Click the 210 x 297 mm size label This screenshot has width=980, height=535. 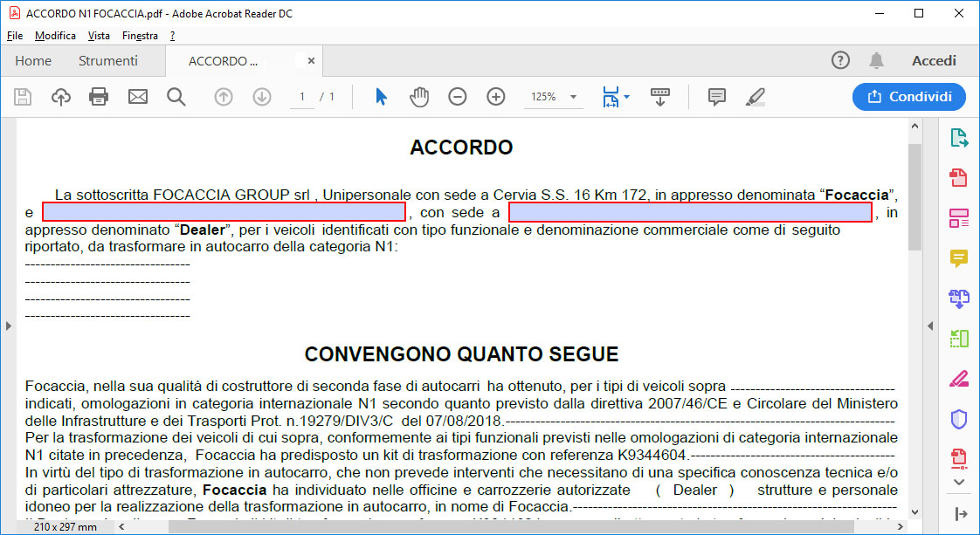click(65, 527)
